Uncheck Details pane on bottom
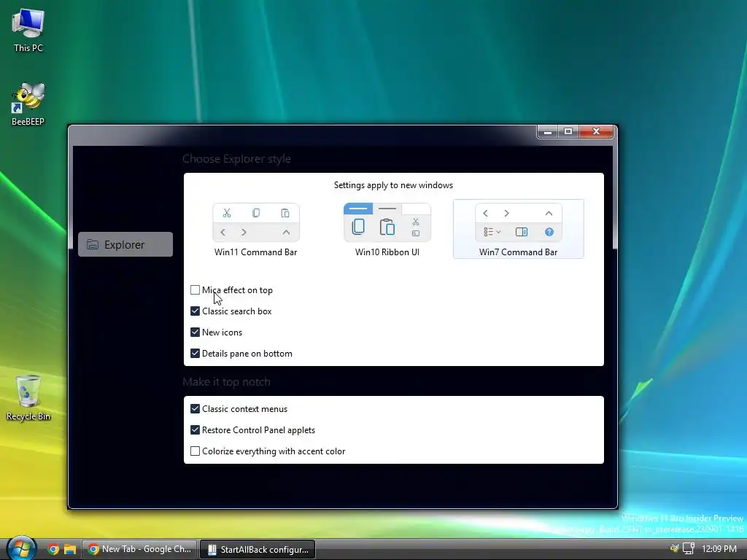The height and width of the screenshot is (560, 747). (195, 354)
